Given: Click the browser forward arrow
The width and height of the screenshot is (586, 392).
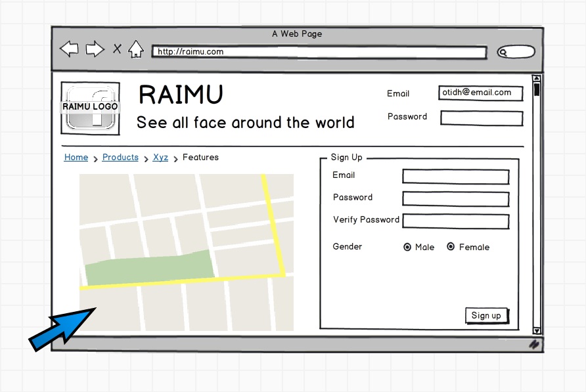Looking at the screenshot, I should (95, 49).
